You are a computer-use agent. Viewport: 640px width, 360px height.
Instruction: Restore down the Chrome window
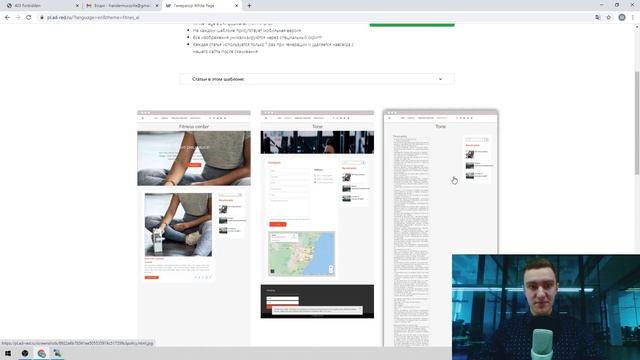[x=617, y=5]
